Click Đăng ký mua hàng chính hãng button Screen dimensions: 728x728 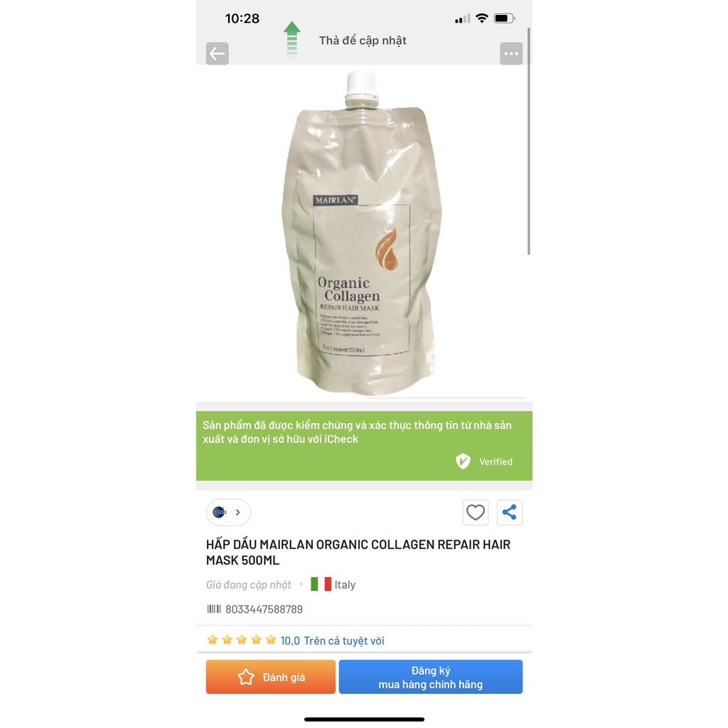430,677
